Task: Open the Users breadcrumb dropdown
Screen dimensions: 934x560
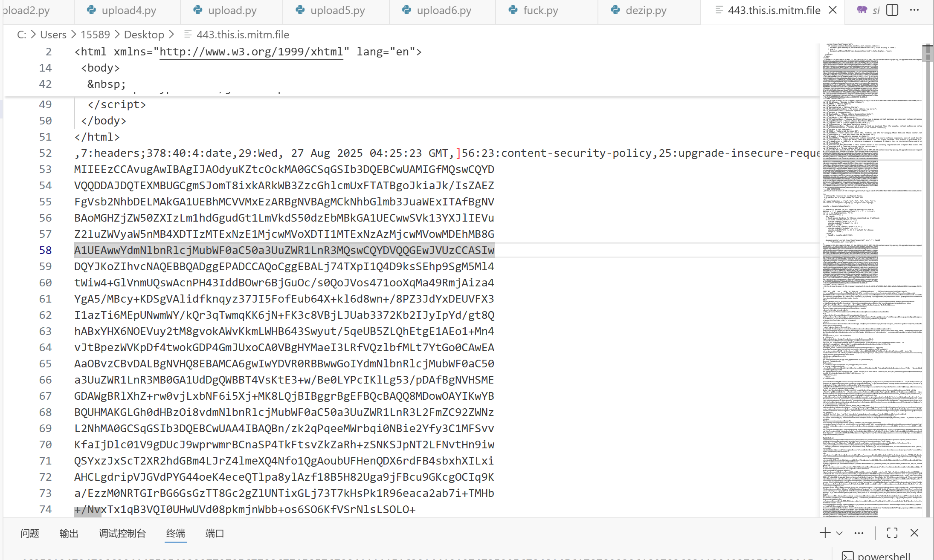Action: pyautogui.click(x=53, y=35)
